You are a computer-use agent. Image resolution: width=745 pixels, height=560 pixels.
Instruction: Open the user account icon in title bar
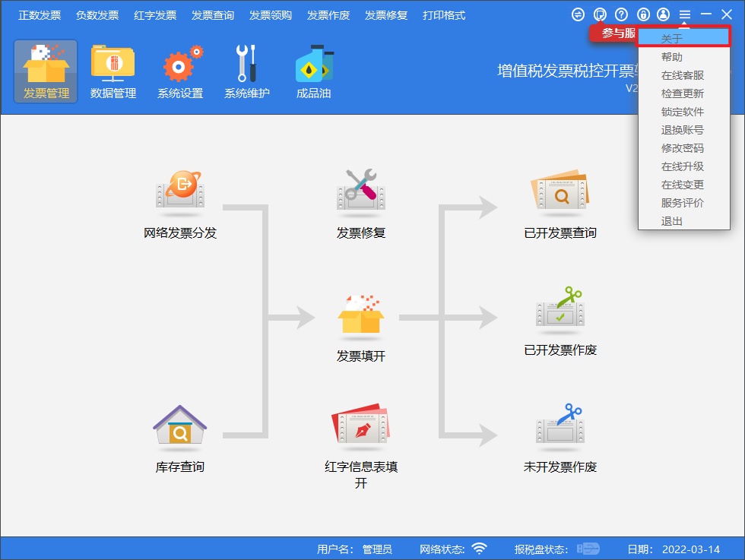(664, 13)
